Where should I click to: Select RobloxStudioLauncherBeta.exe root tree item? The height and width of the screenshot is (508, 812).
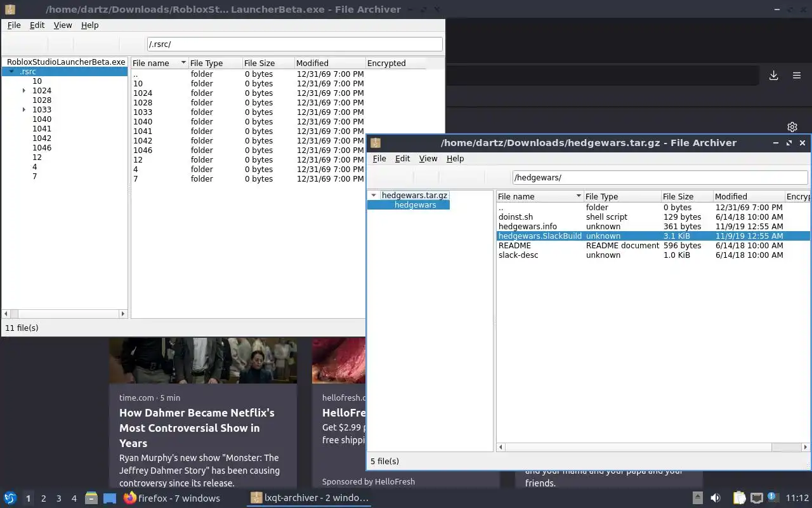66,62
